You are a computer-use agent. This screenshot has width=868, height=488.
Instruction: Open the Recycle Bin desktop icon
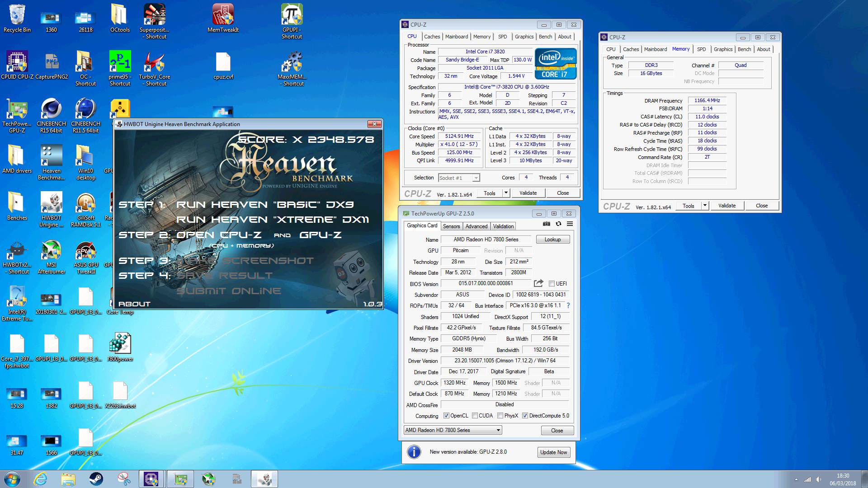pyautogui.click(x=17, y=19)
